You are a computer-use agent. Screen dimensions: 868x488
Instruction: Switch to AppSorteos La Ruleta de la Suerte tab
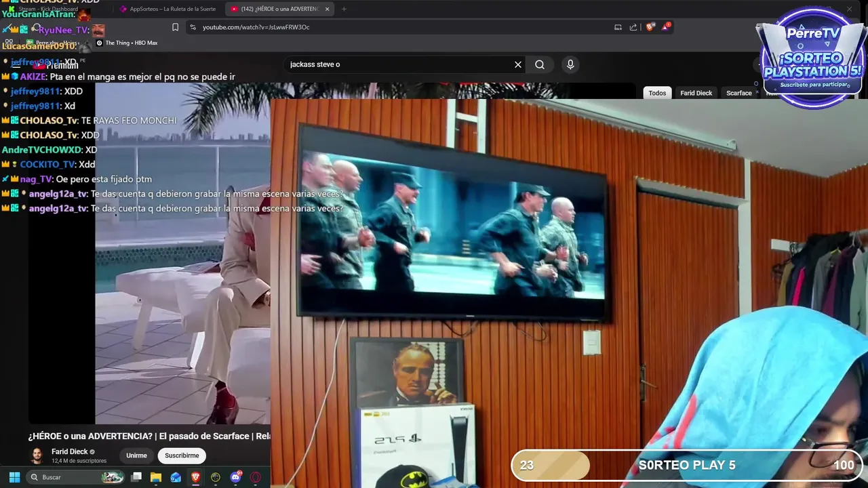(167, 9)
